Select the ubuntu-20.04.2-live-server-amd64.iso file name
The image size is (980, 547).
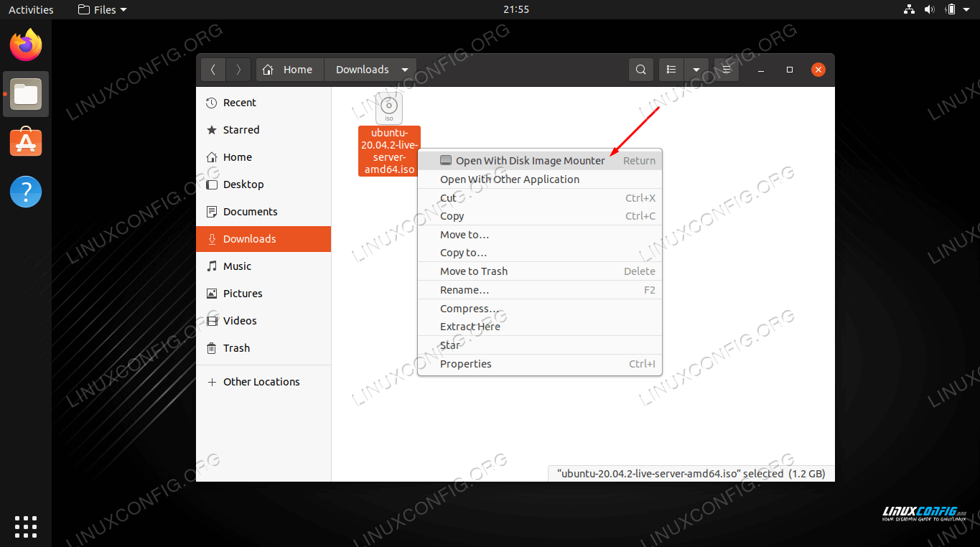coord(390,151)
